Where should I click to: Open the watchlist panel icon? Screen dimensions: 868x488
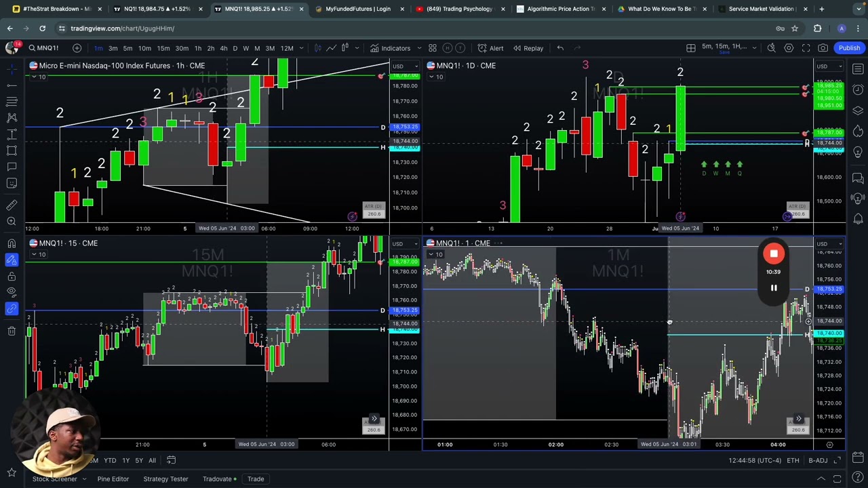858,69
